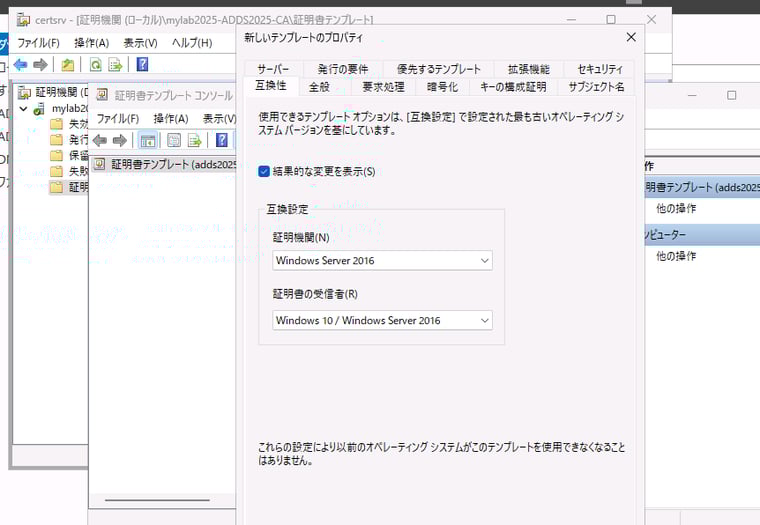Click Export list icon in template console toolbar
Screen dimensions: 760x525
point(194,141)
